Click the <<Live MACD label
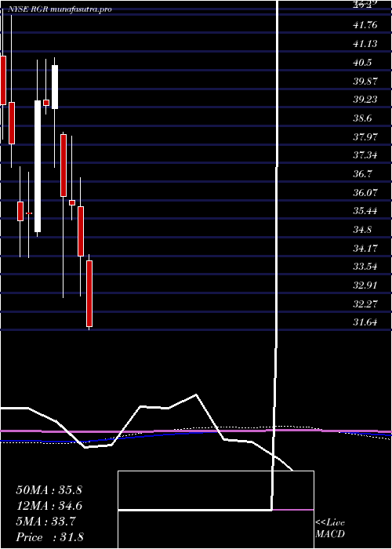Viewport: 392px width, 549px height. point(330,529)
